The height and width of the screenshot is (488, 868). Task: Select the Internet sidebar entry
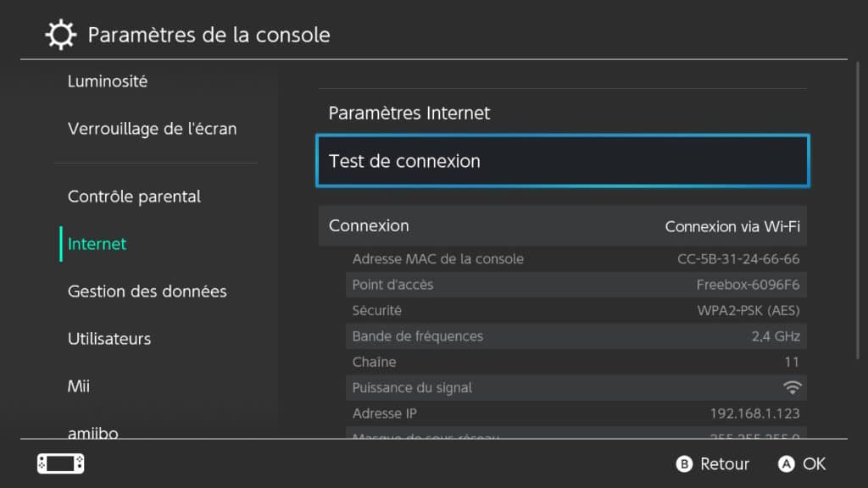[x=97, y=244]
